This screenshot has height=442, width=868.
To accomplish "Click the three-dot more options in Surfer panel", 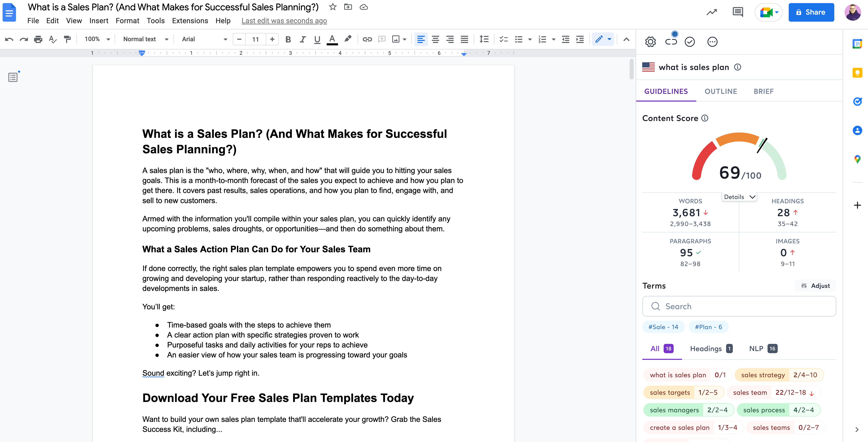I will pos(712,41).
